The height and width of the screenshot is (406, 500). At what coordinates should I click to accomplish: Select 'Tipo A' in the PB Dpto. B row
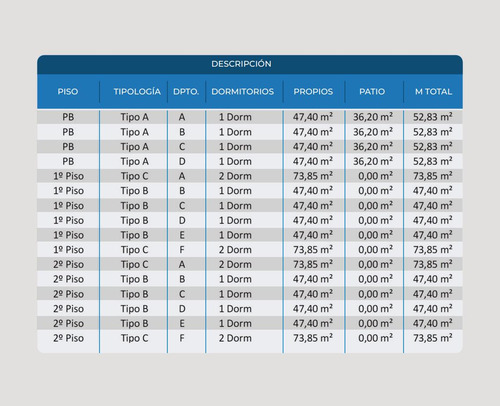tap(134, 132)
